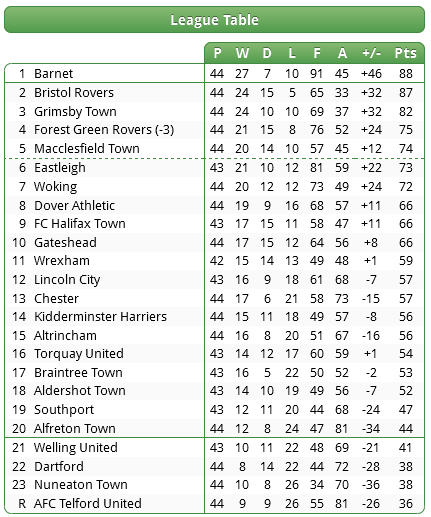Viewport: 431px width, 517px height.
Task: Click Welling United team name
Action: point(76,447)
